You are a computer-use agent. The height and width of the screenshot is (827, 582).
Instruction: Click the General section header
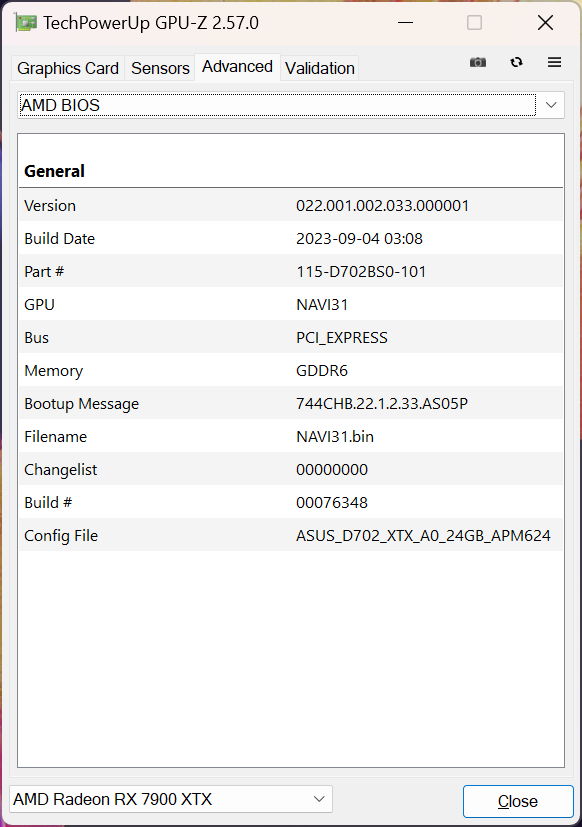coord(54,171)
